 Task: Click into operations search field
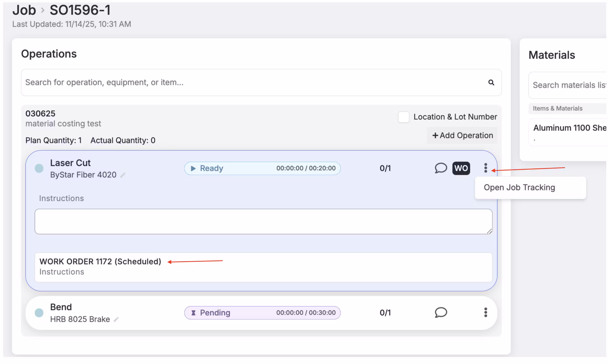246,82
